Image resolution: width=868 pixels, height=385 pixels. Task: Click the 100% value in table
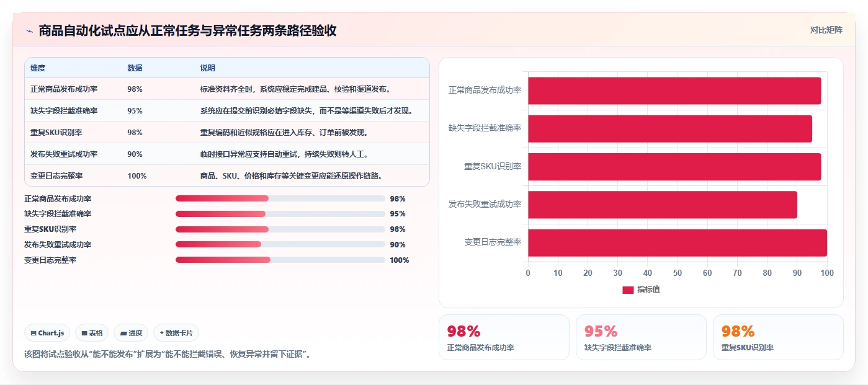click(137, 176)
